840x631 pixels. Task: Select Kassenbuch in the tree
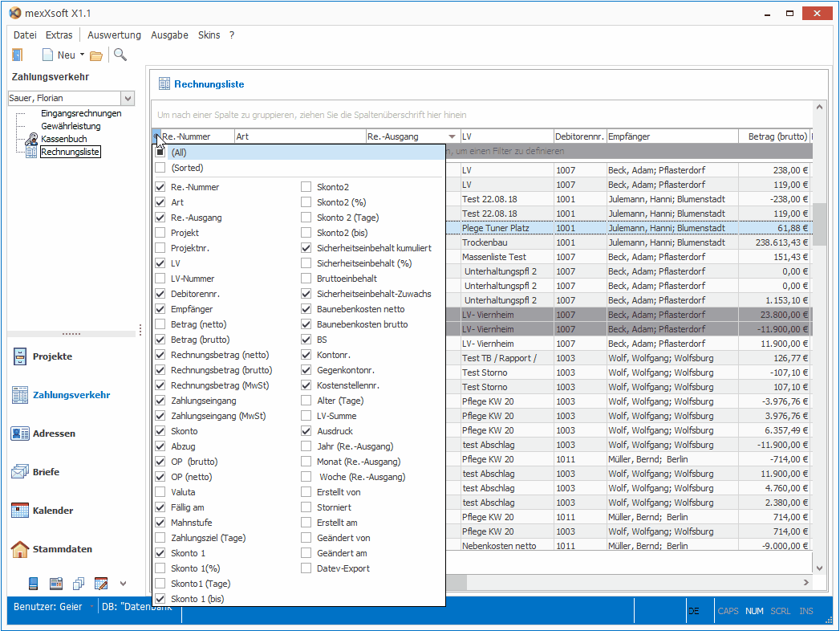click(63, 139)
